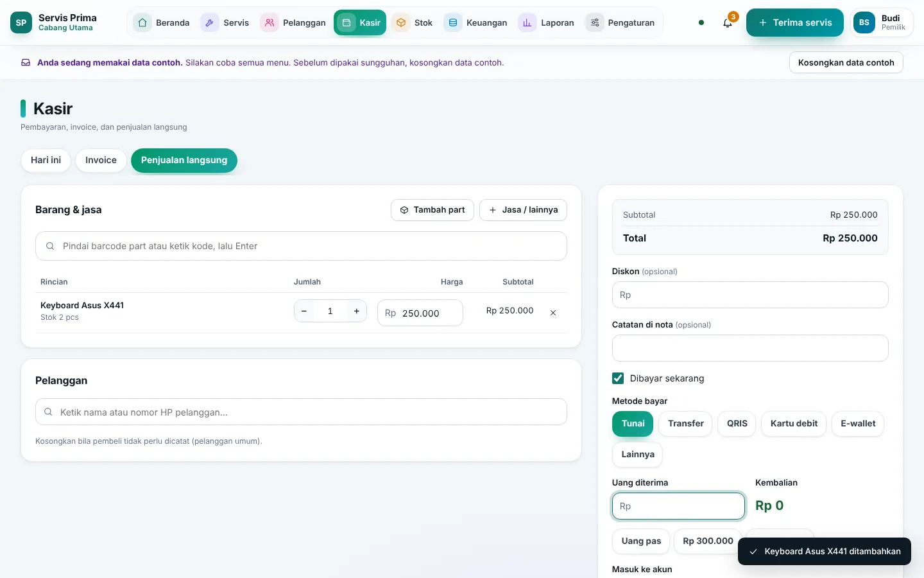Click the Tambah part button
The height and width of the screenshot is (578, 924).
(x=432, y=210)
